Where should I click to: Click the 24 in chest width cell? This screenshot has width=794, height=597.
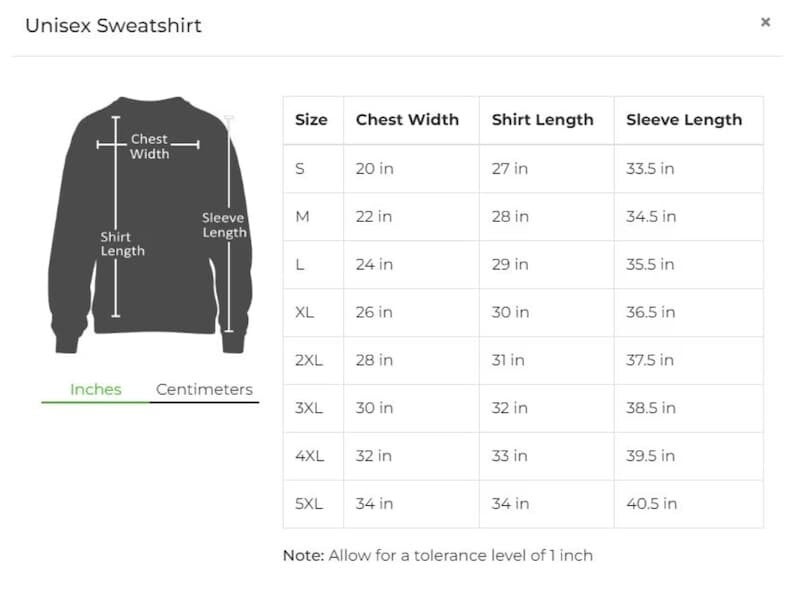tap(374, 265)
